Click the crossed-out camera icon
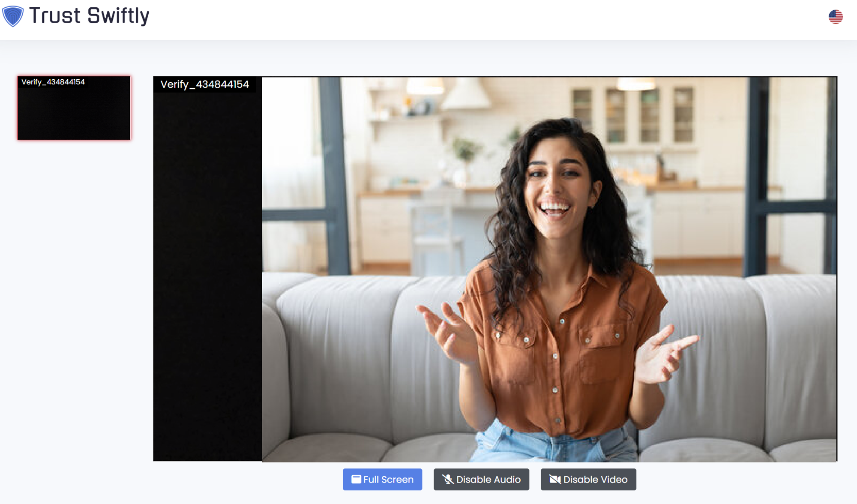The width and height of the screenshot is (857, 504). (555, 479)
